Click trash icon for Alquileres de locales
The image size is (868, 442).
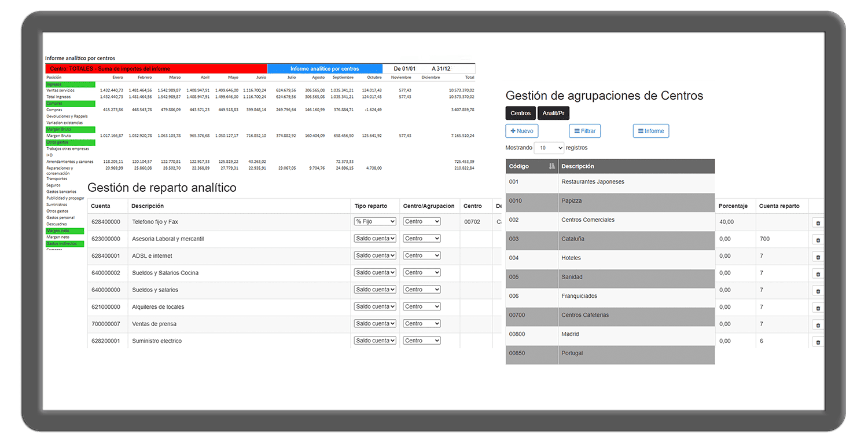(x=818, y=308)
